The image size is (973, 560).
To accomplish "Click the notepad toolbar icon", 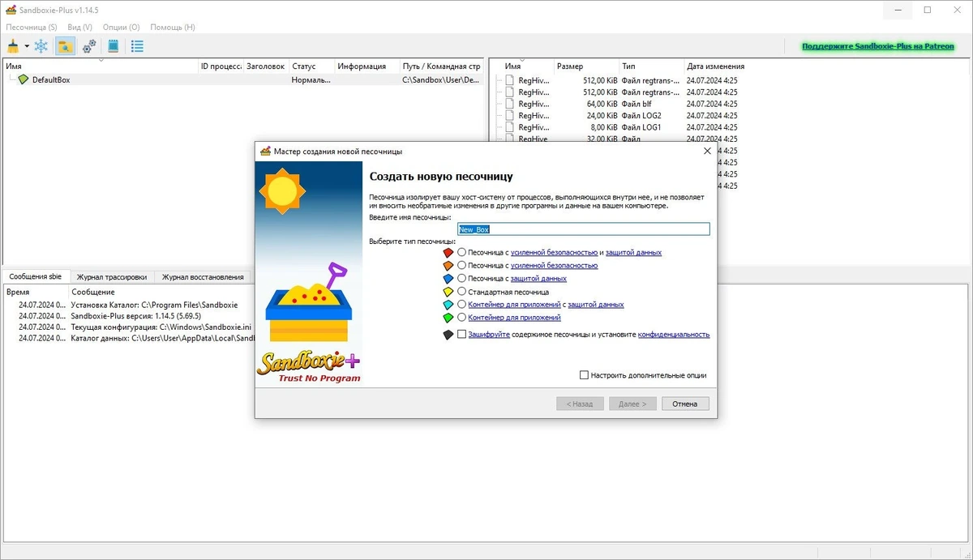I will point(114,46).
